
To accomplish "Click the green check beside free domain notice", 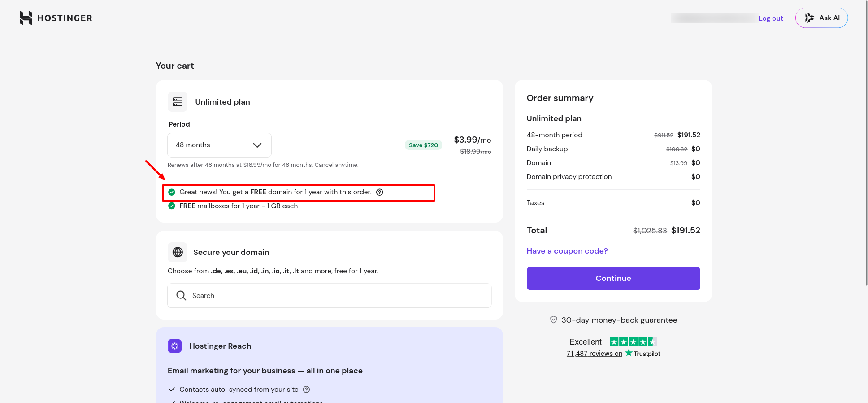I will coord(172,192).
